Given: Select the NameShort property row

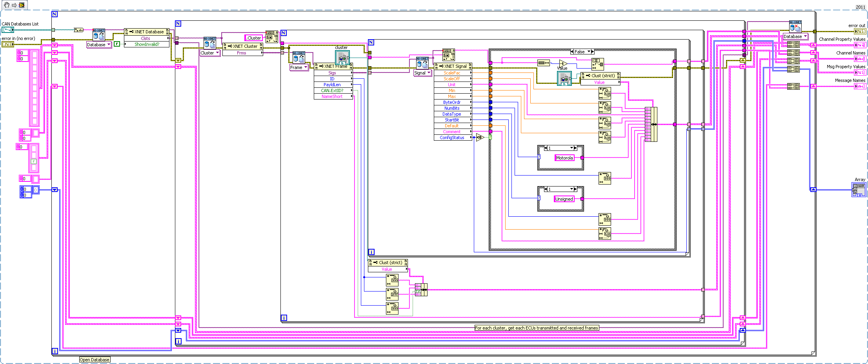Looking at the screenshot, I should click(333, 96).
